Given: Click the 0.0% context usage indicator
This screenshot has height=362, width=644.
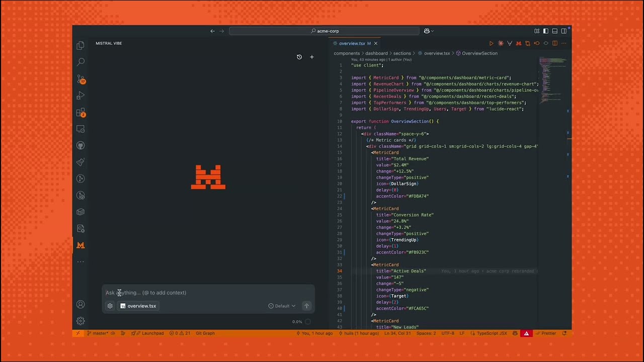Looking at the screenshot, I should coord(301,322).
